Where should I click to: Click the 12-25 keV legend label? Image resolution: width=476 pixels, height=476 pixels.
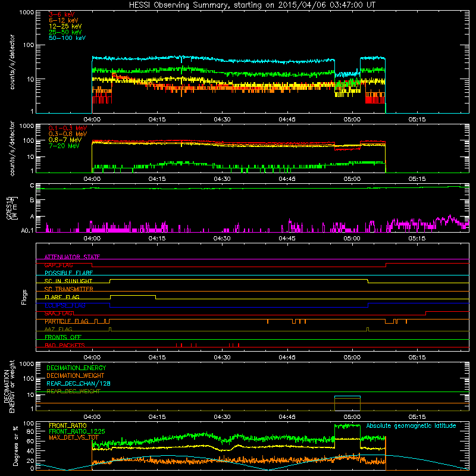point(65,26)
